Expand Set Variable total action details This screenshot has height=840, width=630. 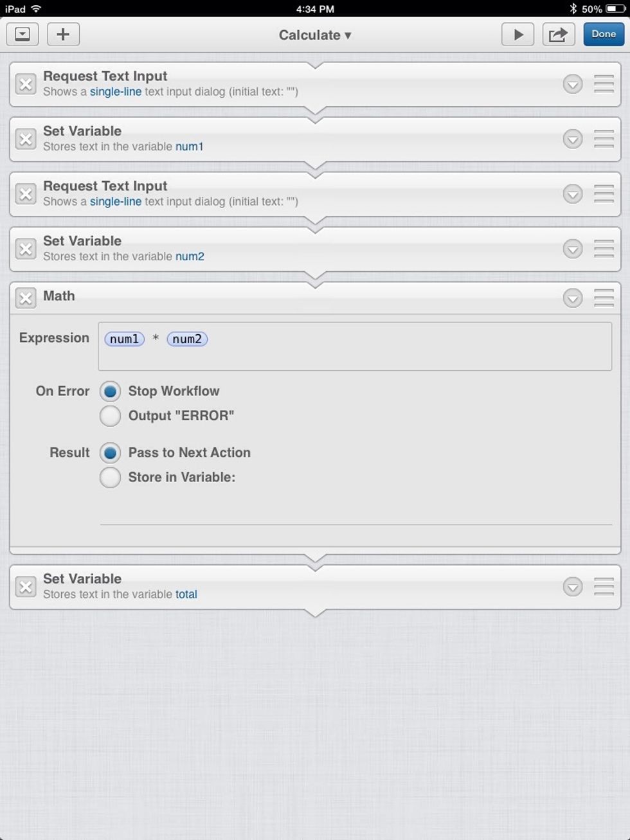572,587
